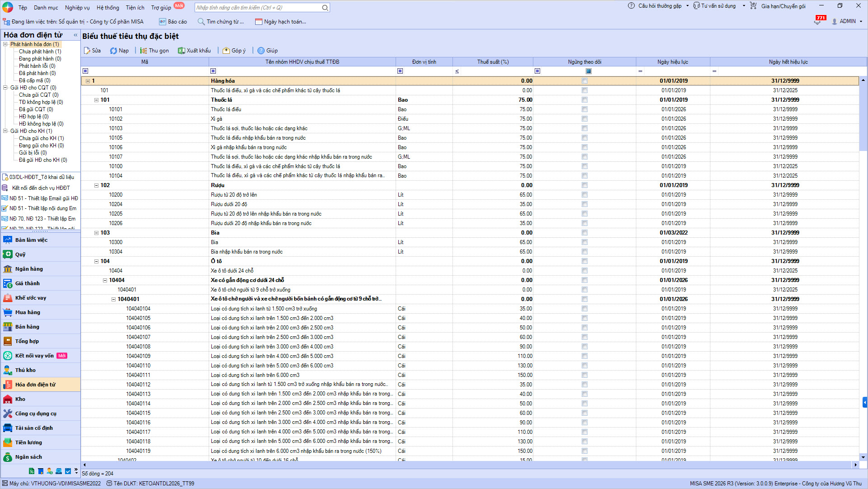Toggle Ngừng theo dõi filter checkbox in header row
The image size is (868, 489).
coord(588,71)
